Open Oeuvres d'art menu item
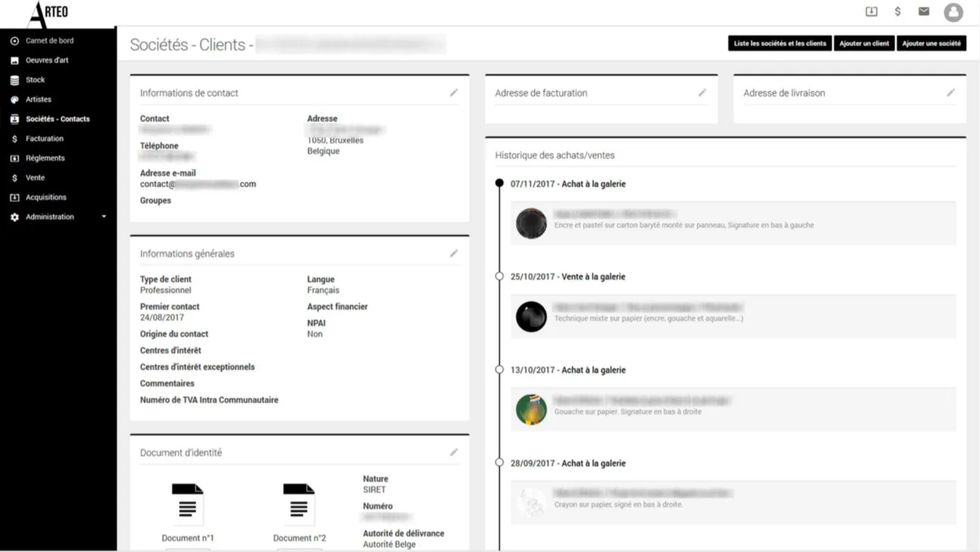Screen dimensions: 980x552 pos(47,61)
